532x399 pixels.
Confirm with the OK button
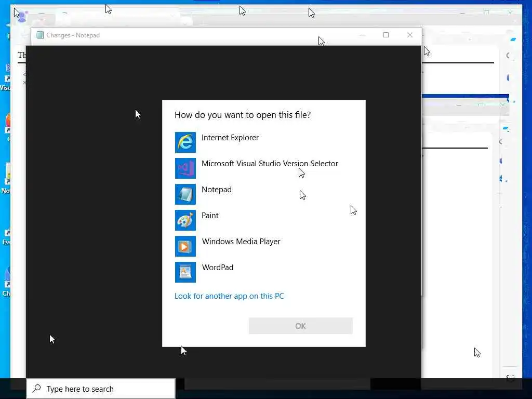click(x=301, y=326)
